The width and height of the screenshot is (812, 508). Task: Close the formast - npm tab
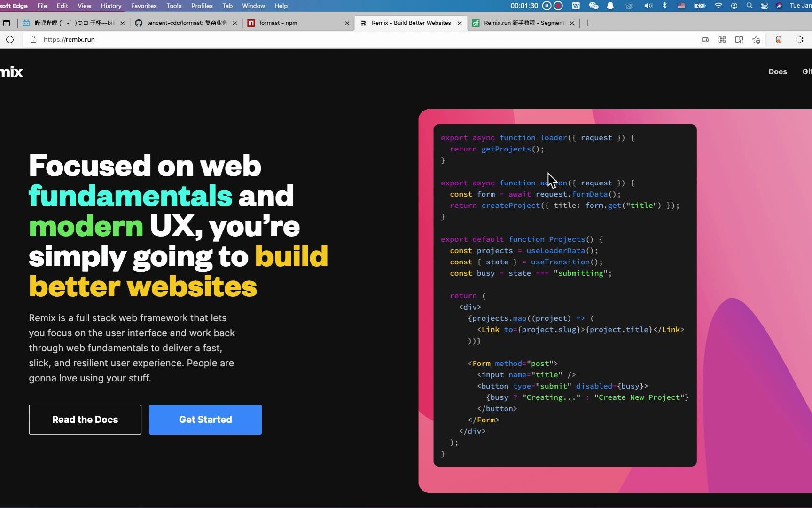tap(347, 23)
